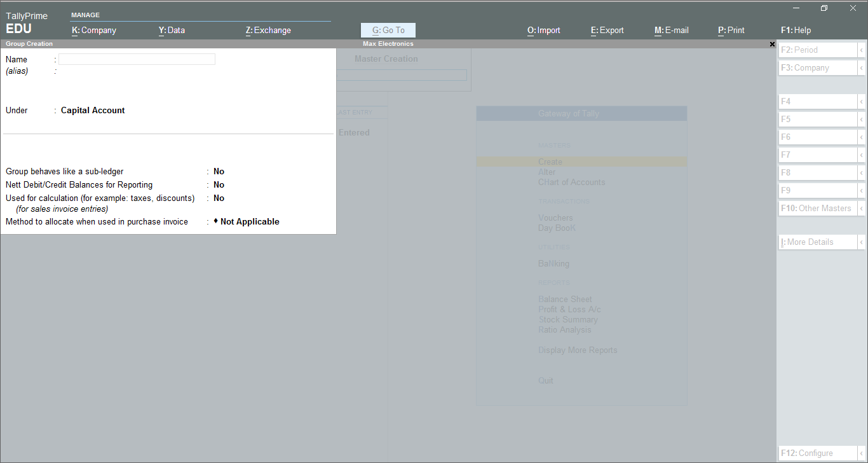Select Create in Gateway of Tally
868x463 pixels.
[x=581, y=162]
